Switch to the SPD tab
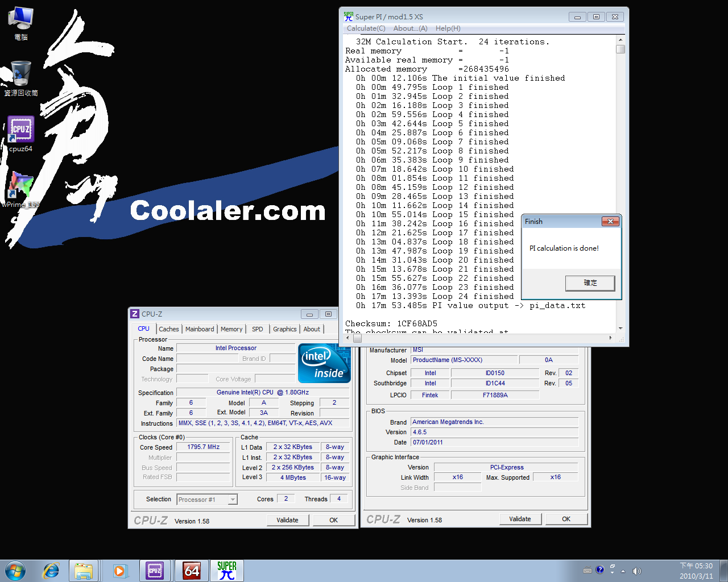The height and width of the screenshot is (582, 728). pos(258,329)
